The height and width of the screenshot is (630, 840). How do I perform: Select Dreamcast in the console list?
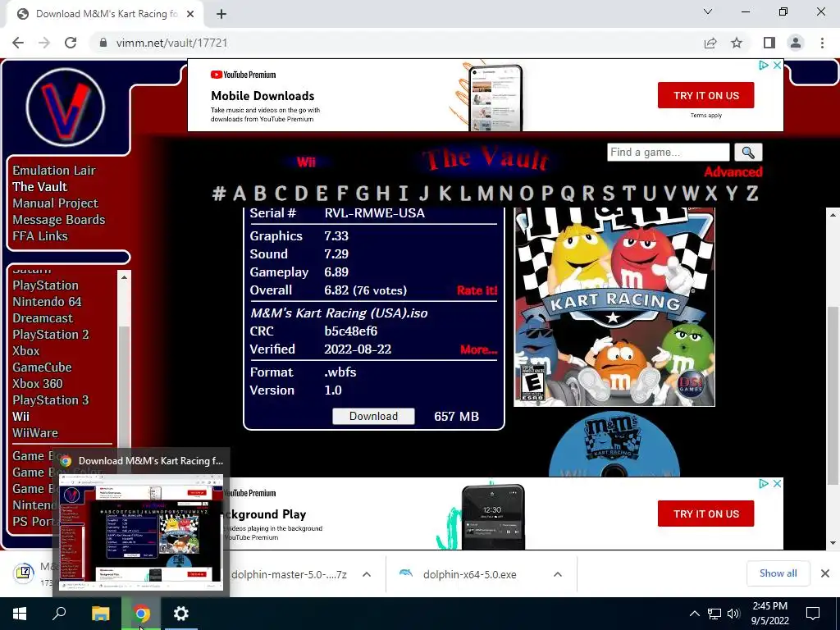(x=43, y=318)
